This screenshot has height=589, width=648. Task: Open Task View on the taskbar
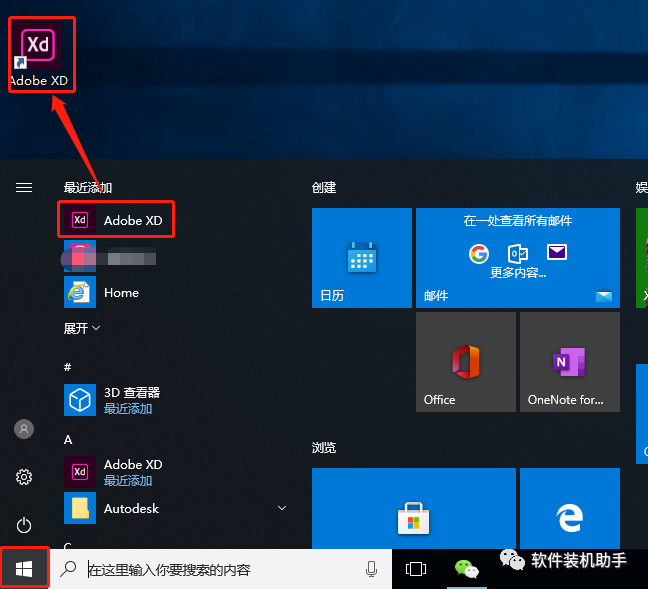[x=416, y=569]
